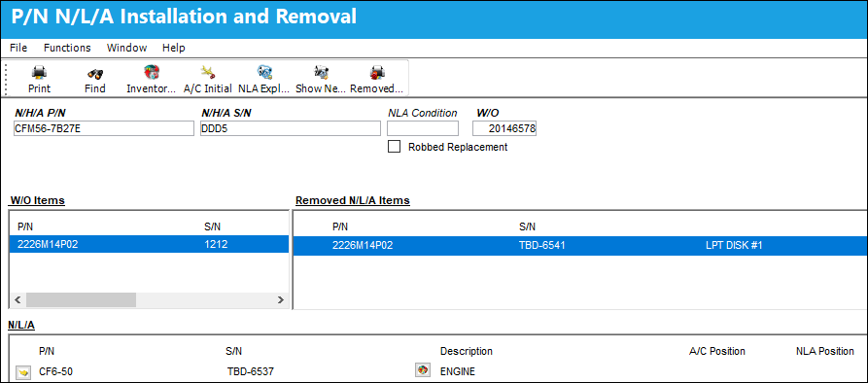Select W/O item row 2226M14P02
Viewport: 868px width, 383px height.
click(149, 244)
